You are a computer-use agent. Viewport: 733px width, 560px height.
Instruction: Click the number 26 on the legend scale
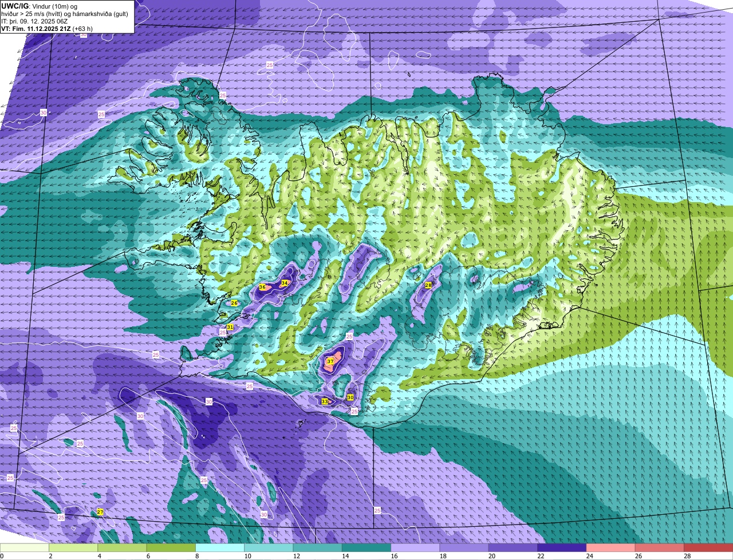[x=638, y=556]
